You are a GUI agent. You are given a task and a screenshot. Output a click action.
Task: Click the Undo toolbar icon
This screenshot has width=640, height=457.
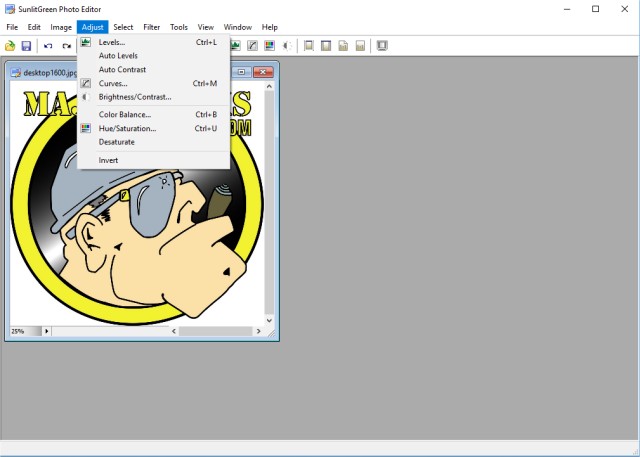48,46
